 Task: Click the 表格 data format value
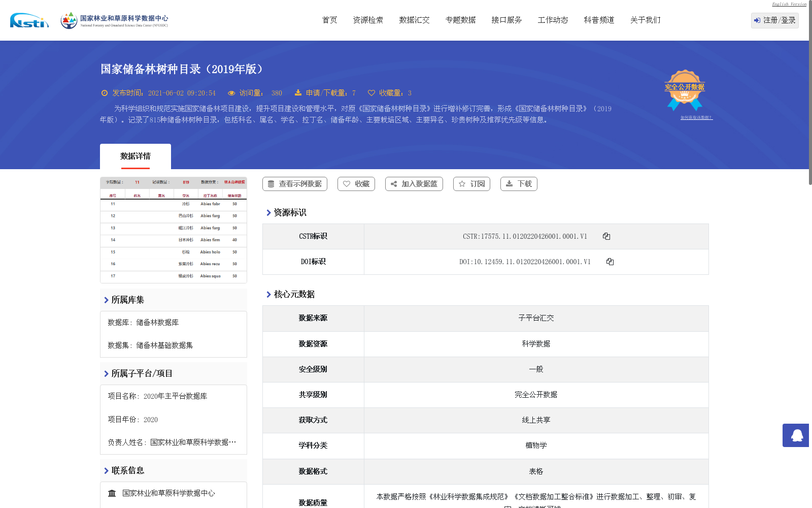click(x=536, y=471)
